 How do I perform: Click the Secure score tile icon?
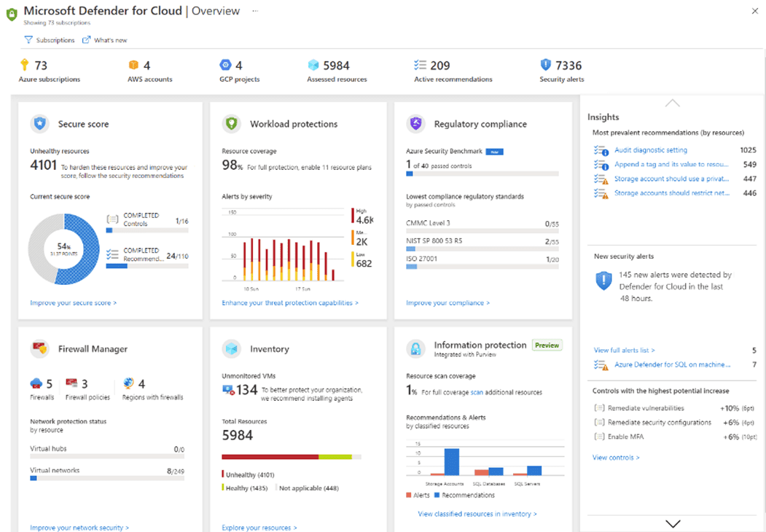coord(39,124)
